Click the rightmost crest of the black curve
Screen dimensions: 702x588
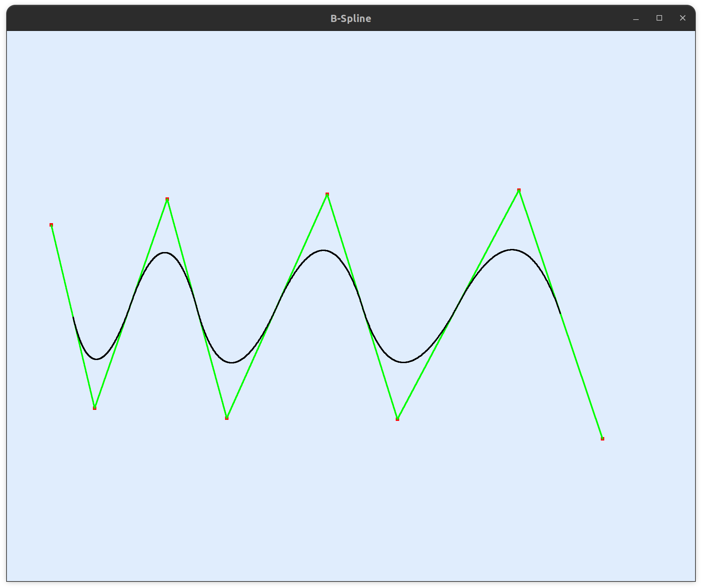coord(512,250)
